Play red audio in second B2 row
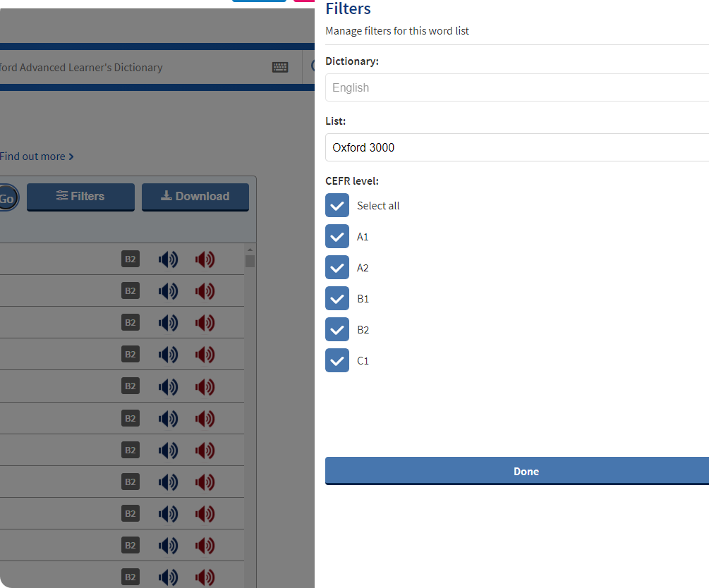The height and width of the screenshot is (588, 709). pyautogui.click(x=205, y=291)
